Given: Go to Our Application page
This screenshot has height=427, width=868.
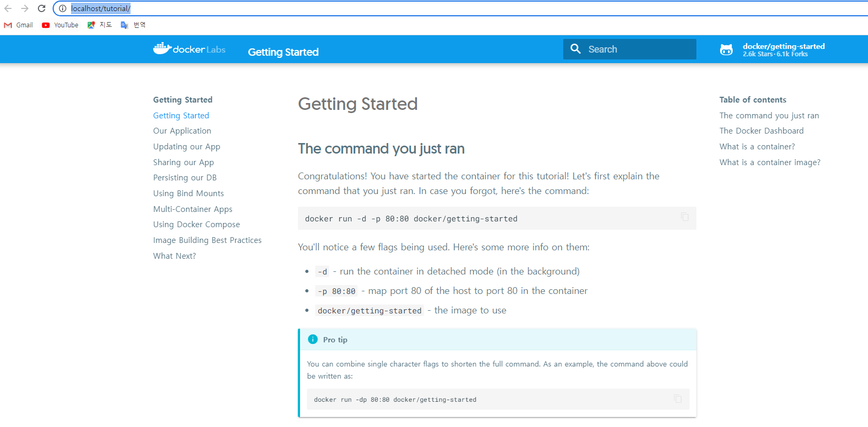Looking at the screenshot, I should pos(182,131).
